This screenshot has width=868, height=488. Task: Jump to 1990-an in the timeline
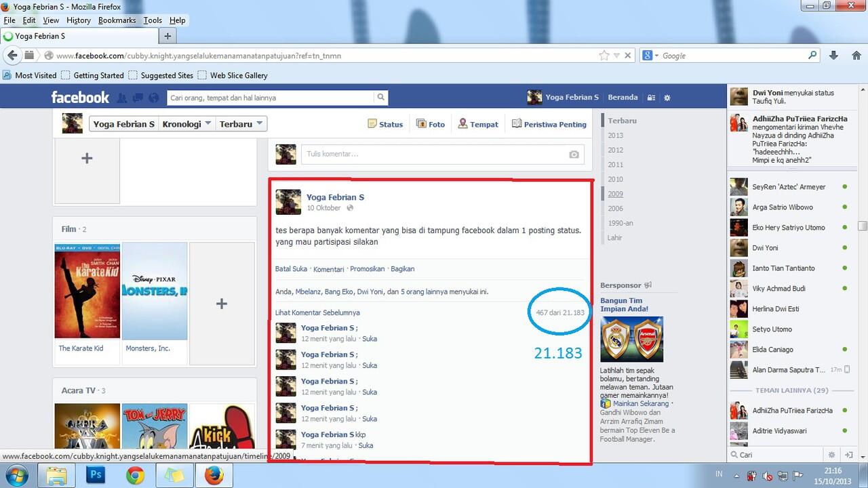620,223
